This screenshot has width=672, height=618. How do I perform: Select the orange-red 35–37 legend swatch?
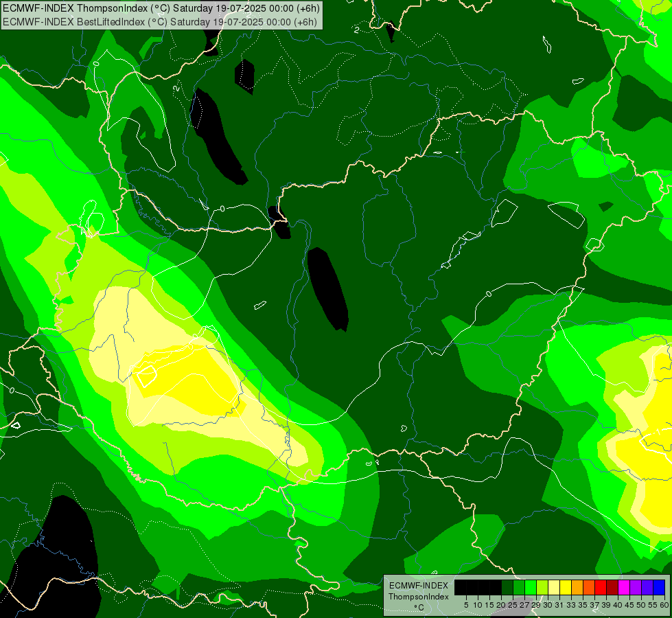point(589,587)
